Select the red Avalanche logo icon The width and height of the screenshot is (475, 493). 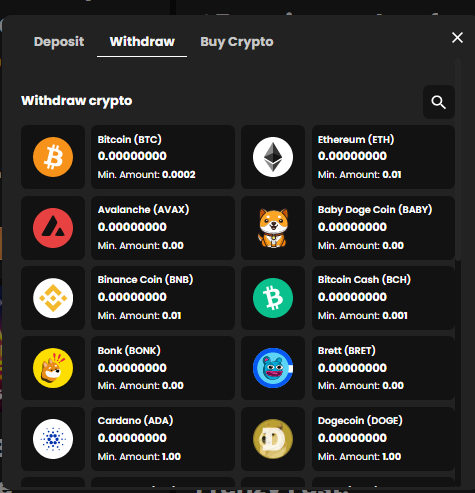(53, 228)
